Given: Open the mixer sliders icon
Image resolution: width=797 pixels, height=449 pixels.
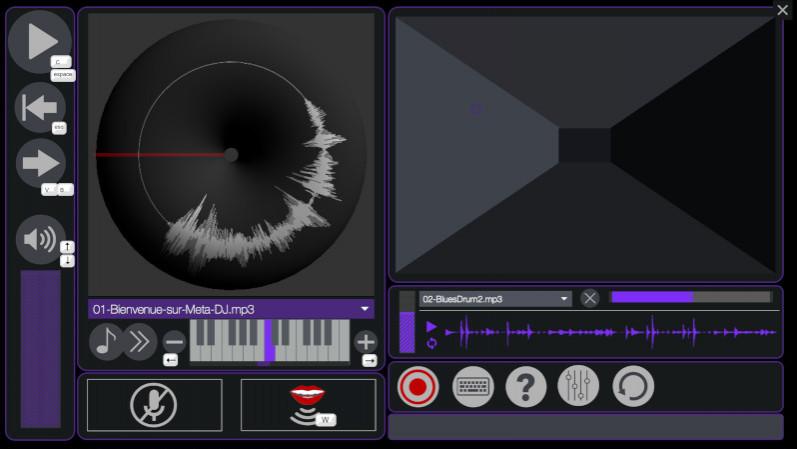Looking at the screenshot, I should point(579,386).
